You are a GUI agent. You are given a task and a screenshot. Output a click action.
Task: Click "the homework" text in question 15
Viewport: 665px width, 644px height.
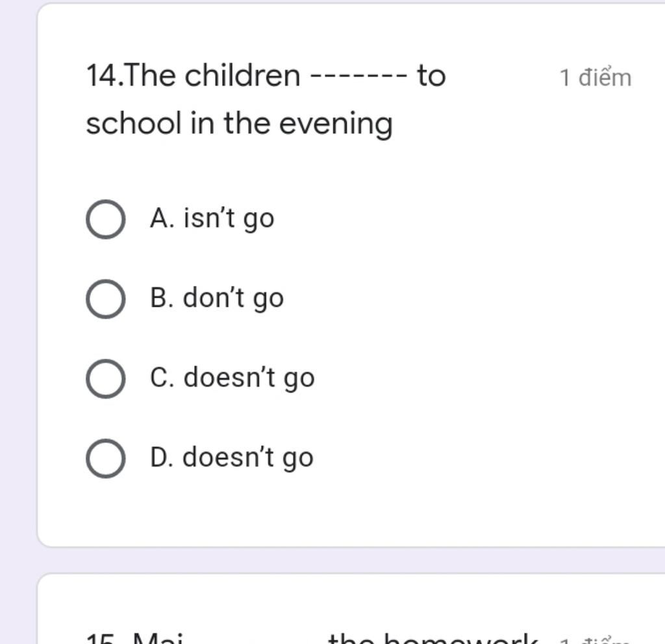433,638
